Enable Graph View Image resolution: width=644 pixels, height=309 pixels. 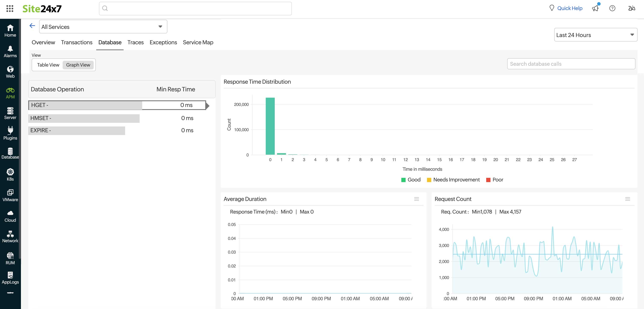click(78, 65)
